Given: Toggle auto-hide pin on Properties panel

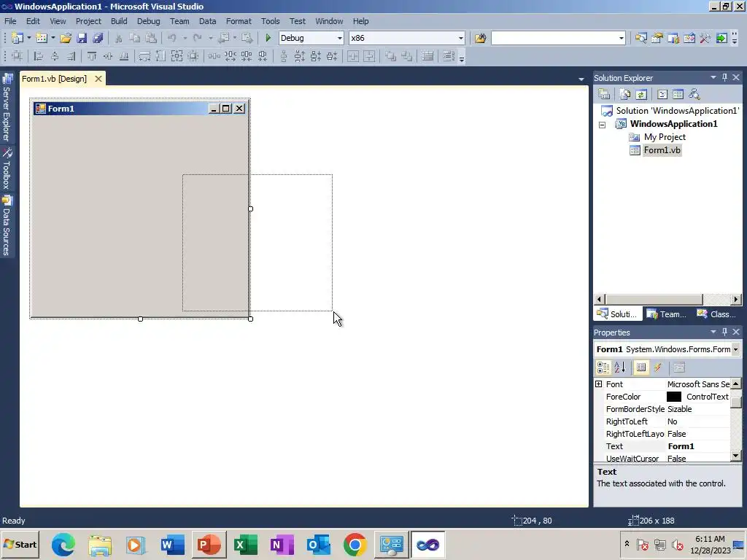Looking at the screenshot, I should pyautogui.click(x=724, y=332).
